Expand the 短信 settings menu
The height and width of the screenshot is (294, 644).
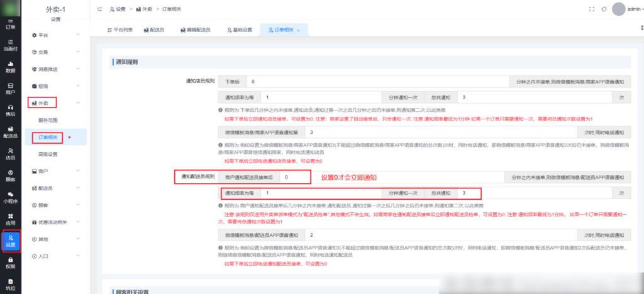[55, 86]
